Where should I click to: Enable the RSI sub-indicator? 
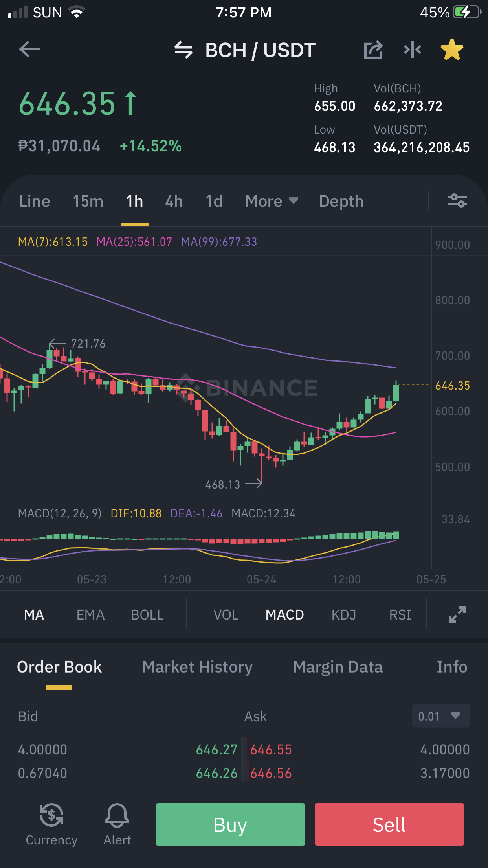click(x=400, y=615)
